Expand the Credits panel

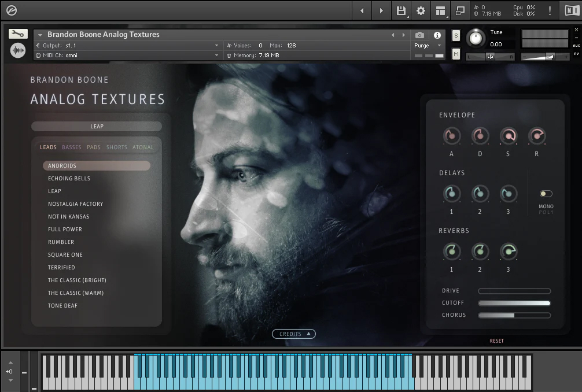293,334
